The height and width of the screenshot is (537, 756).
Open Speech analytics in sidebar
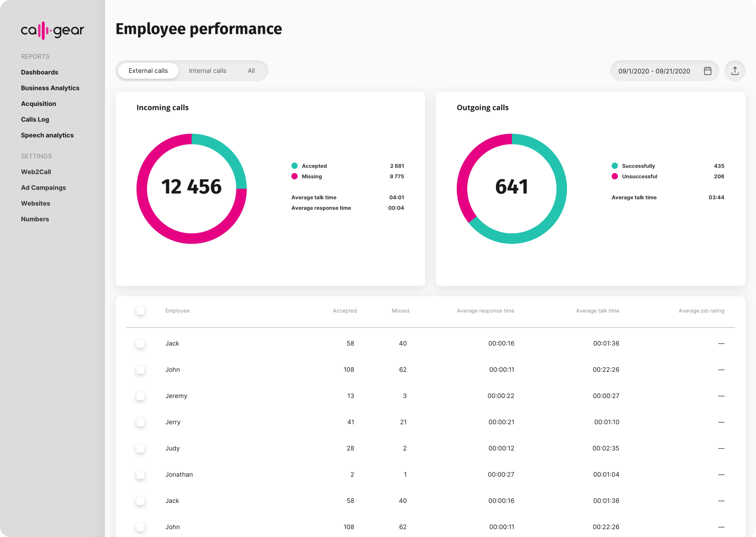point(47,135)
